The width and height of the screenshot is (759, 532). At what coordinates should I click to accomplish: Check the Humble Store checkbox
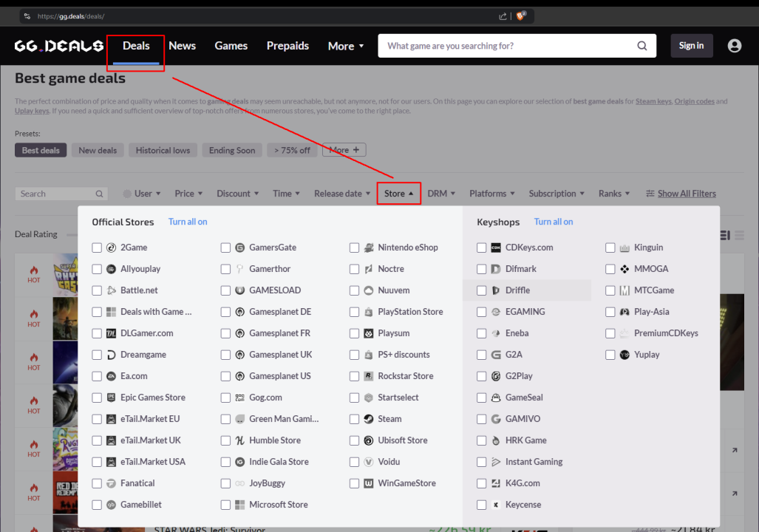(x=225, y=440)
